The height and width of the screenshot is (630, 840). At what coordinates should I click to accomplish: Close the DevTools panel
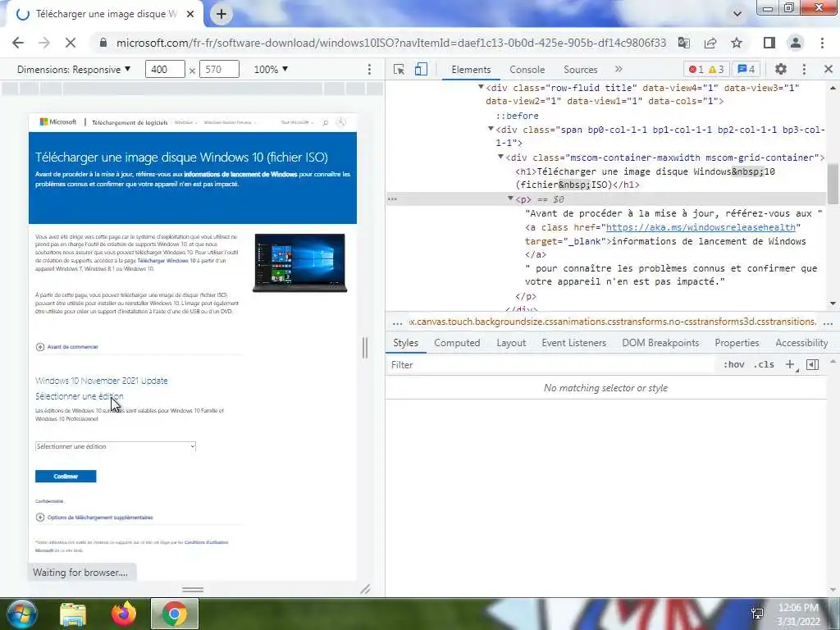(829, 69)
